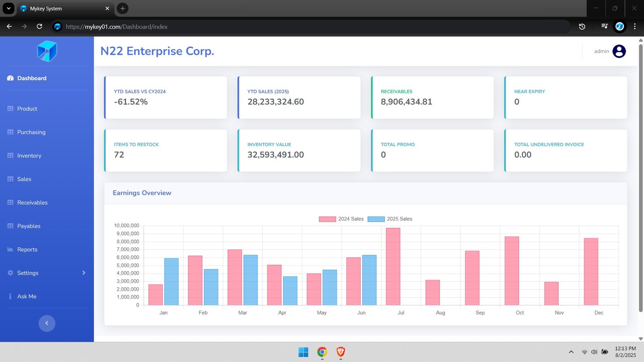The image size is (644, 362).
Task: Toggle the 2024 Sales legend series
Action: pos(341,219)
